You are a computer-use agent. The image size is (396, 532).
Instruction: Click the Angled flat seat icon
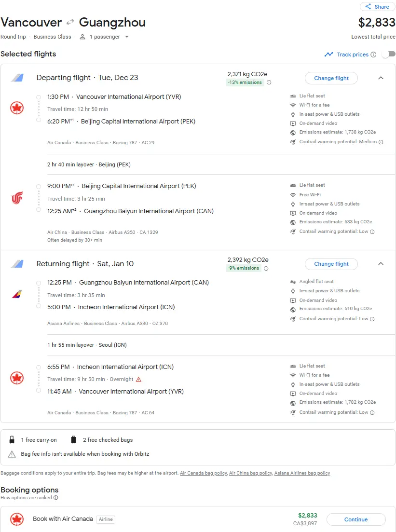292,282
